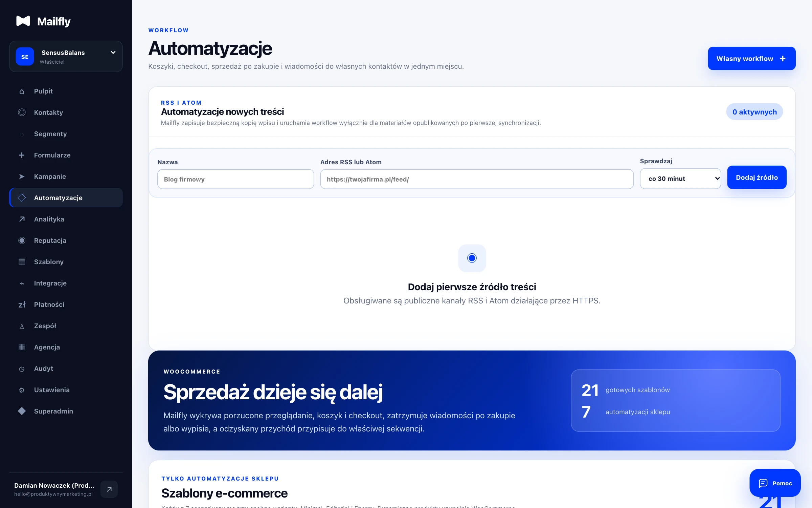Screen dimensions: 812x508
Task: Open the Sprawdzaj interval dropdown
Action: click(680, 178)
